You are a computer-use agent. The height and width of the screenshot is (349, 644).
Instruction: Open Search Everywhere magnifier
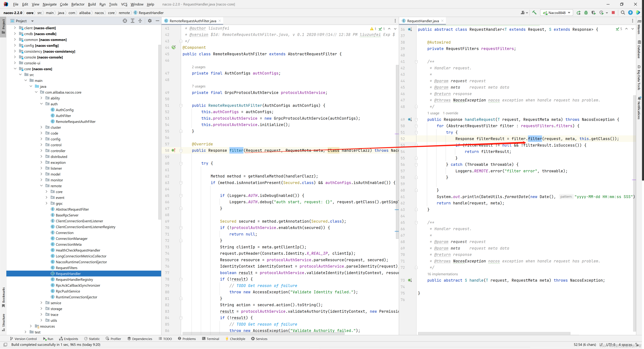(x=623, y=13)
